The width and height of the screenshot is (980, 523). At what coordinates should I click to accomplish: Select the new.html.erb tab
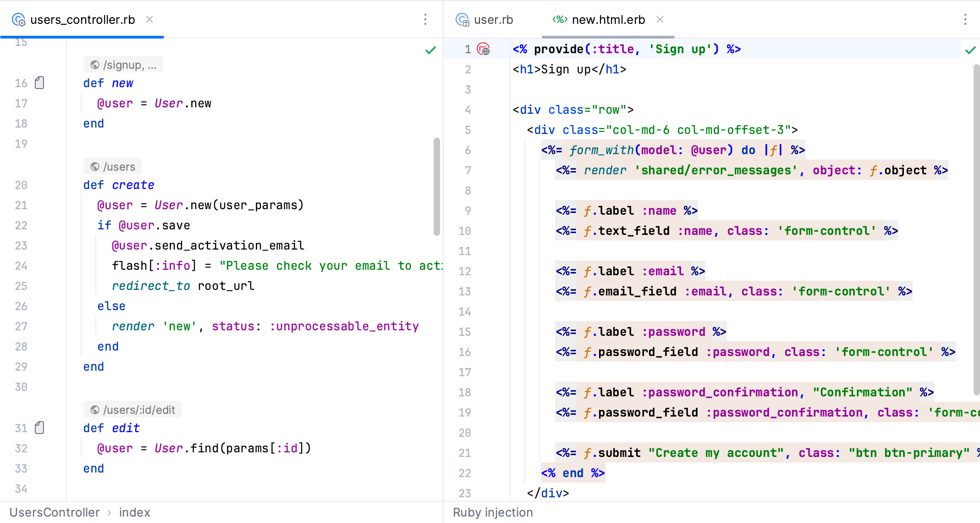(x=608, y=20)
